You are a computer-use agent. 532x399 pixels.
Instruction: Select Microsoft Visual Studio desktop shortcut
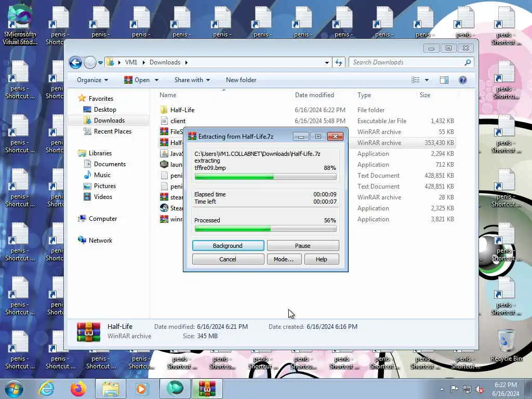tap(20, 24)
